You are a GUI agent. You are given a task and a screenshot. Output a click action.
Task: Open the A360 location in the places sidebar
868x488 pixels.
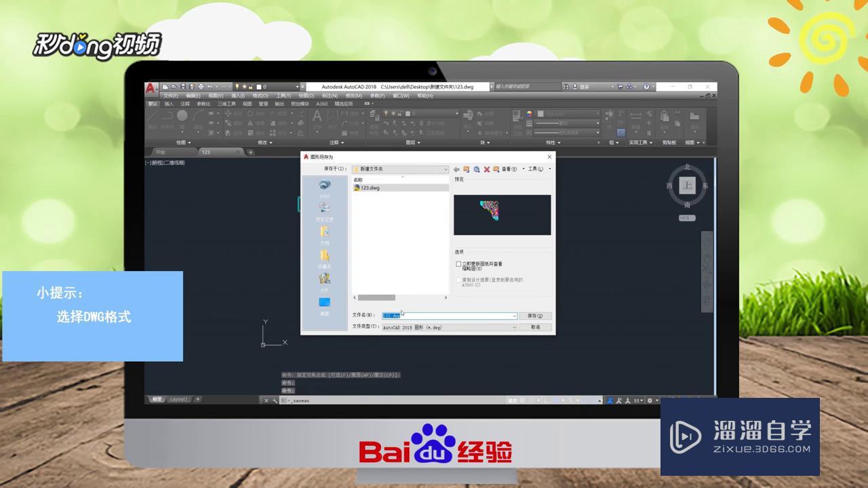pos(324,188)
